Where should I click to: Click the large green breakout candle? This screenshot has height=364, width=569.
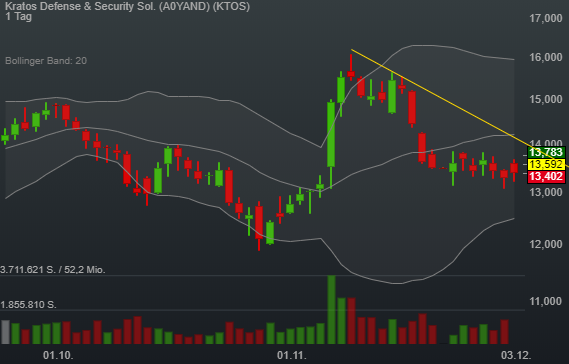[331, 135]
